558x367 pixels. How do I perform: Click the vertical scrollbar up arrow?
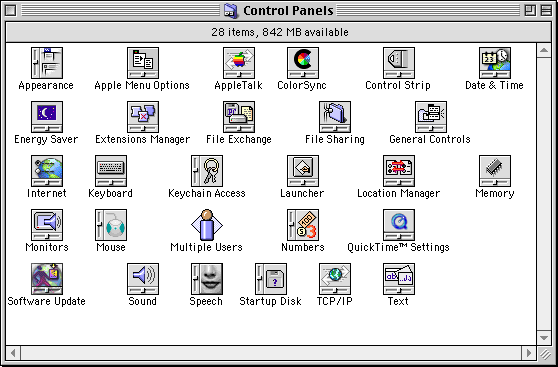coord(544,51)
